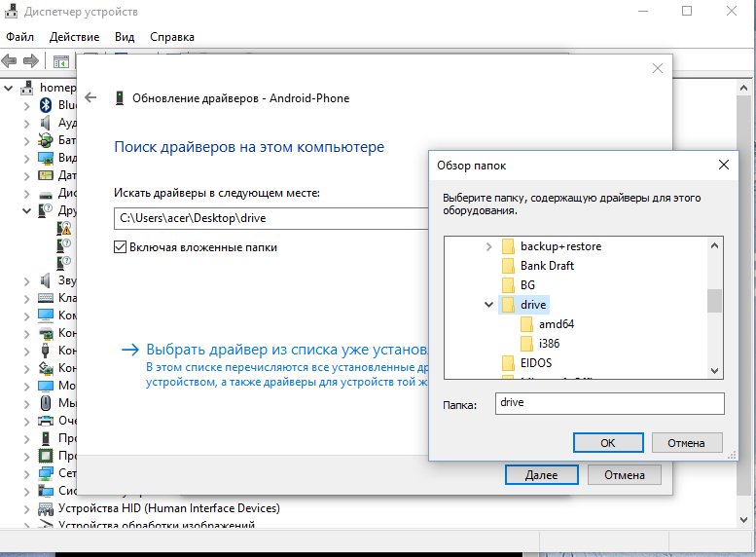Open the Файл menu
This screenshot has width=756, height=557.
(19, 37)
